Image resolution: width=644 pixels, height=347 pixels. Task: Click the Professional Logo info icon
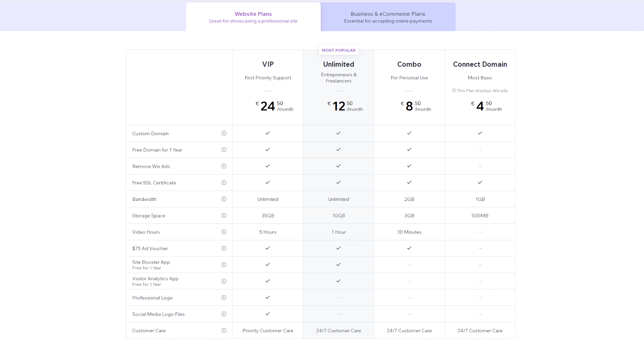224,297
